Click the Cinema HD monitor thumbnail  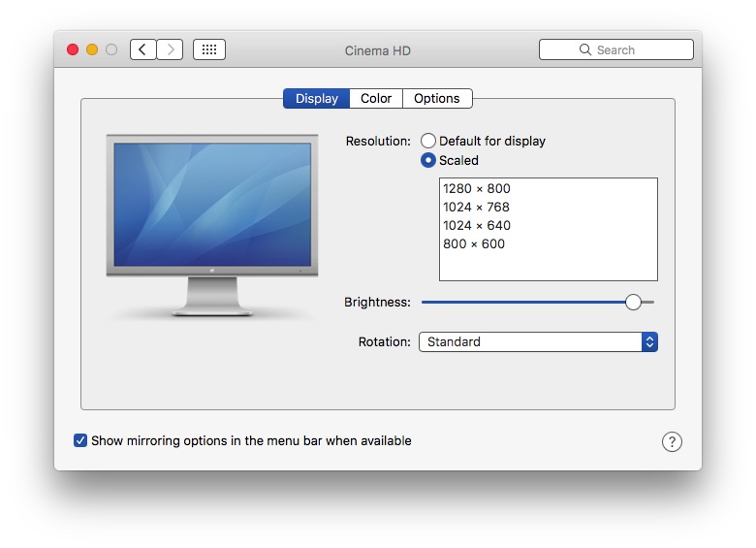click(x=212, y=225)
